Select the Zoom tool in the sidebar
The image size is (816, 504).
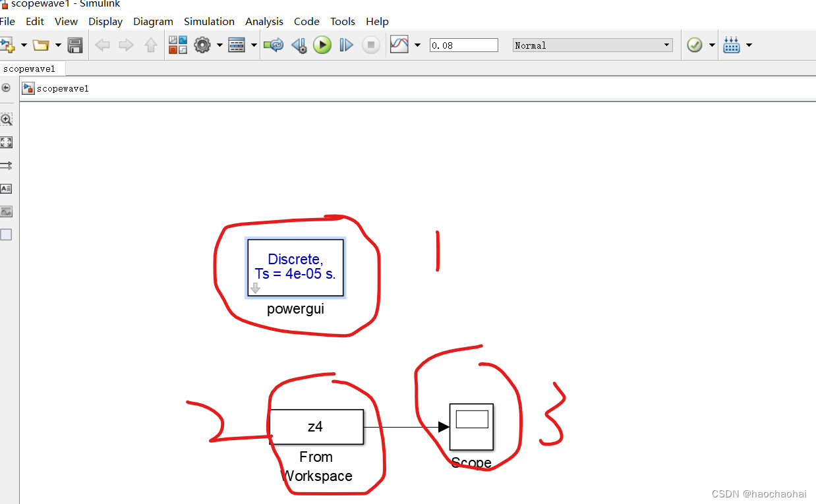7,119
